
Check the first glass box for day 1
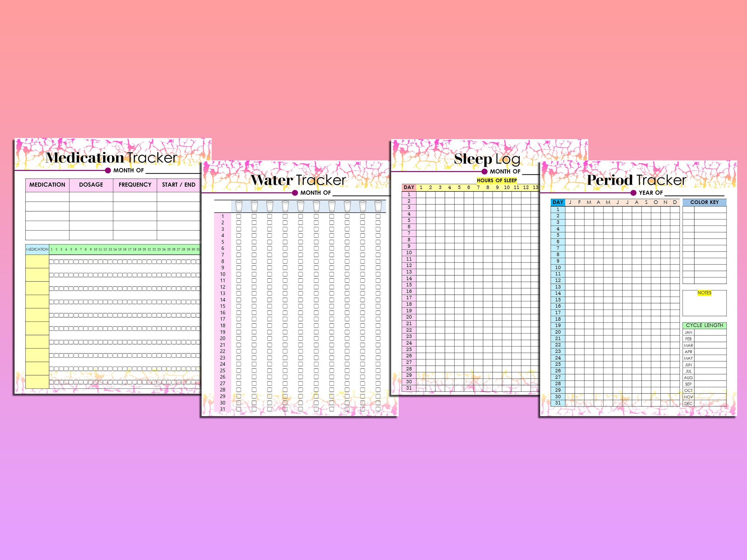point(239,216)
